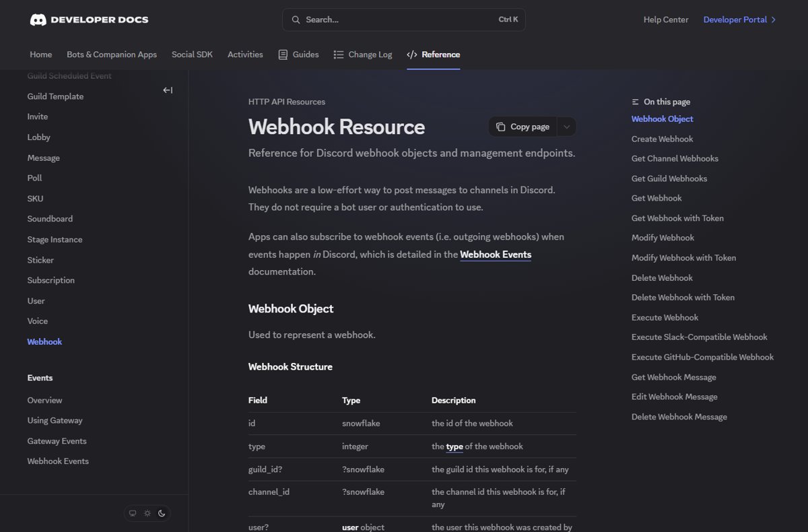Open Guild Template in sidebar
Image resolution: width=808 pixels, height=532 pixels.
click(55, 96)
